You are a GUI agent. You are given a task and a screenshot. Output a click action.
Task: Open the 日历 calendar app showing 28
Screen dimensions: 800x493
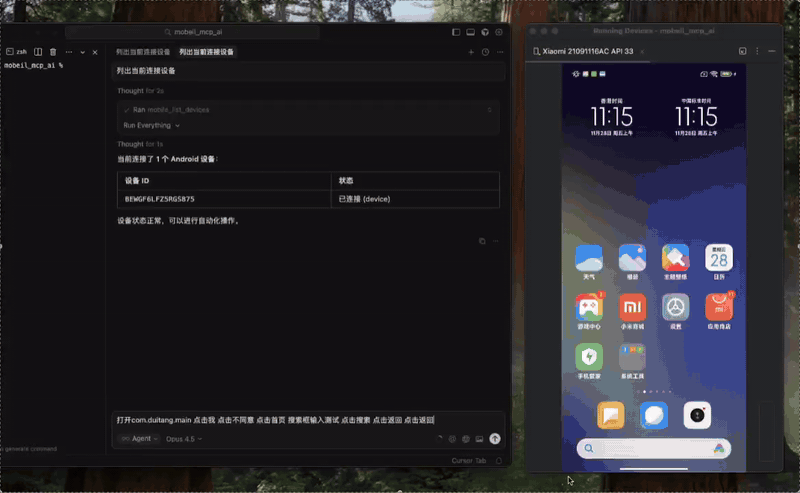[719, 262]
